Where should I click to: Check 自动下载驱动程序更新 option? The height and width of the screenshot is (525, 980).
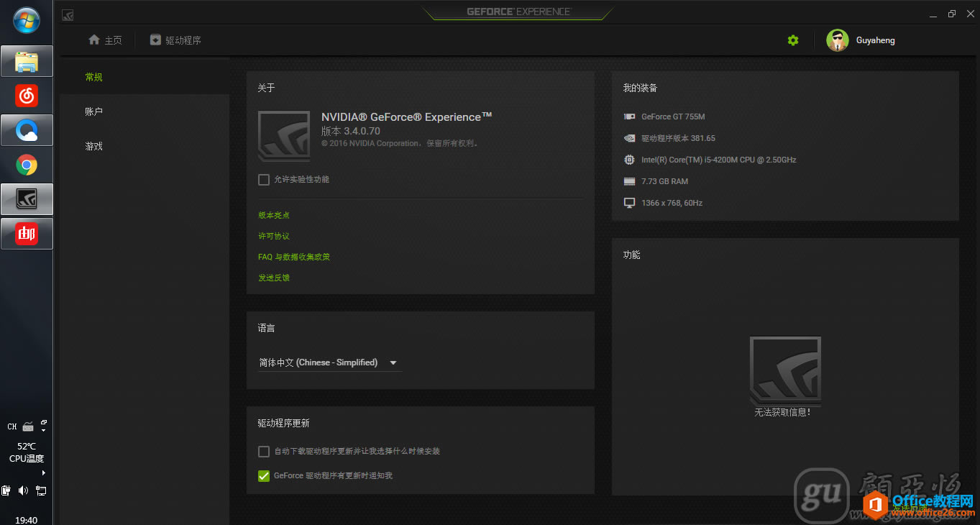(264, 452)
